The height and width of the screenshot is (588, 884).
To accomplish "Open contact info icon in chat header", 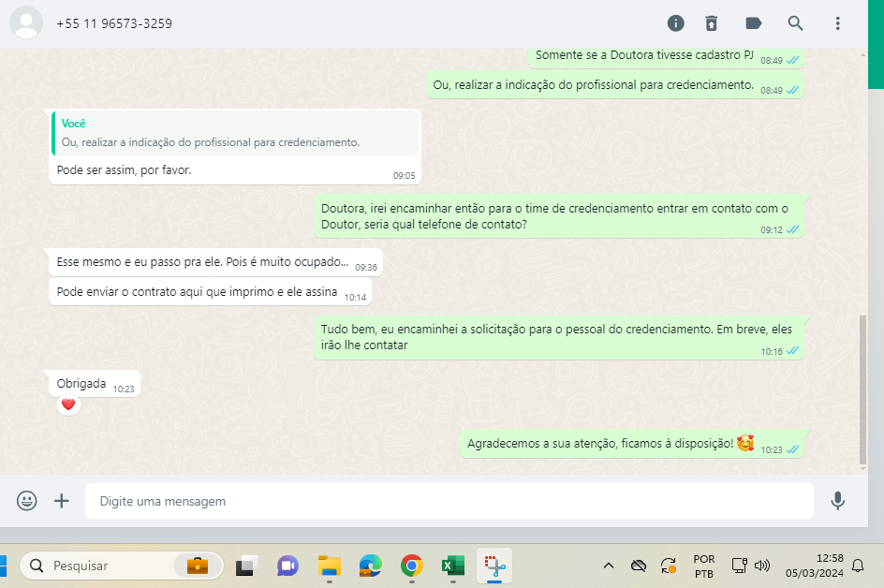I will [675, 23].
